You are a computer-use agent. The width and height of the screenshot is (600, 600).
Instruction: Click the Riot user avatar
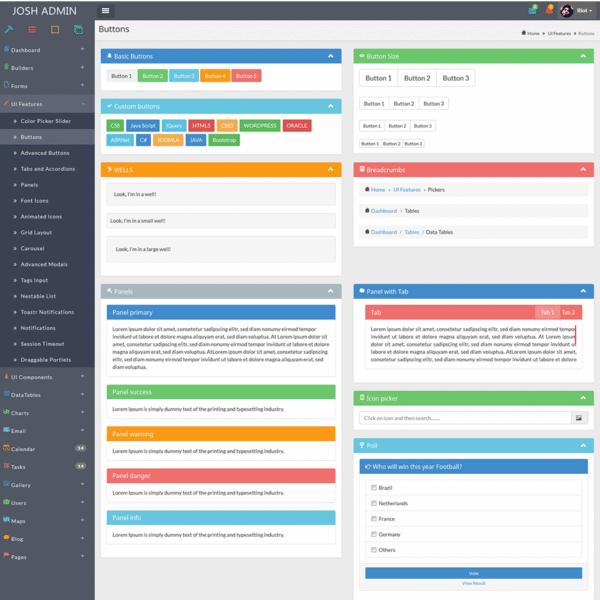tap(566, 11)
